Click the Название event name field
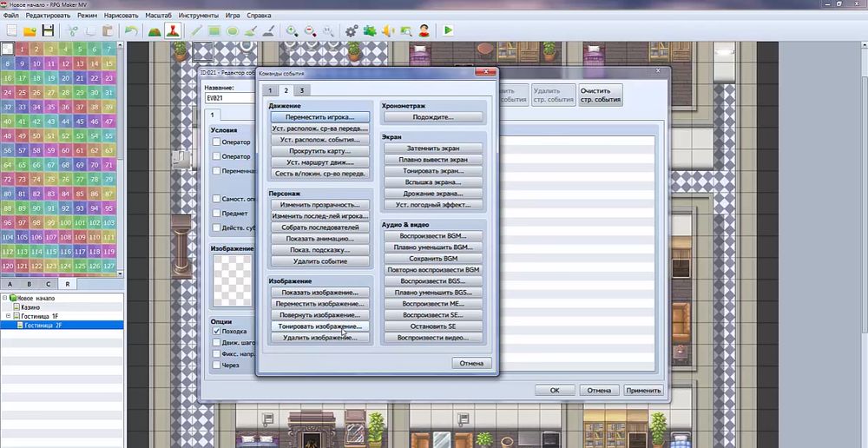Image resolution: width=868 pixels, height=448 pixels. click(x=229, y=98)
